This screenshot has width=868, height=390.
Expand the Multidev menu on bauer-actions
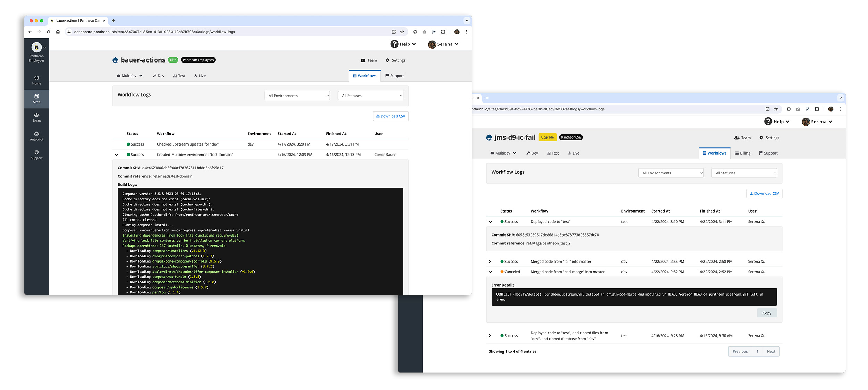pos(130,76)
